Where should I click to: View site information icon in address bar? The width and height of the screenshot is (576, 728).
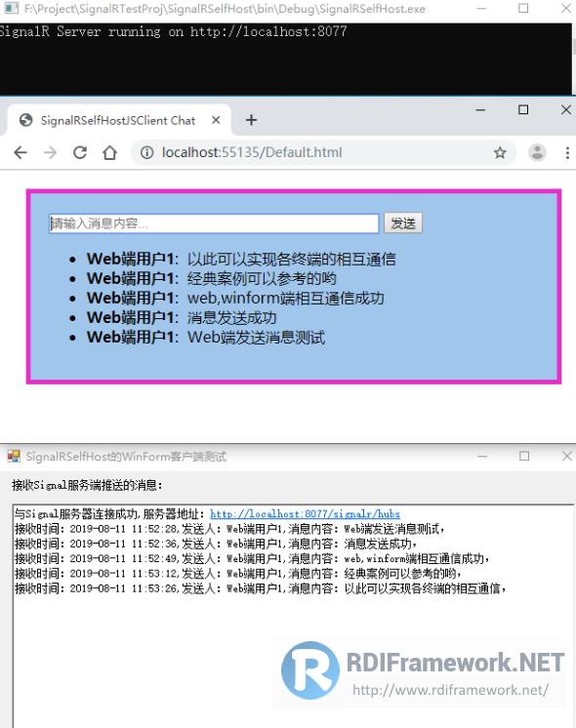[146, 152]
